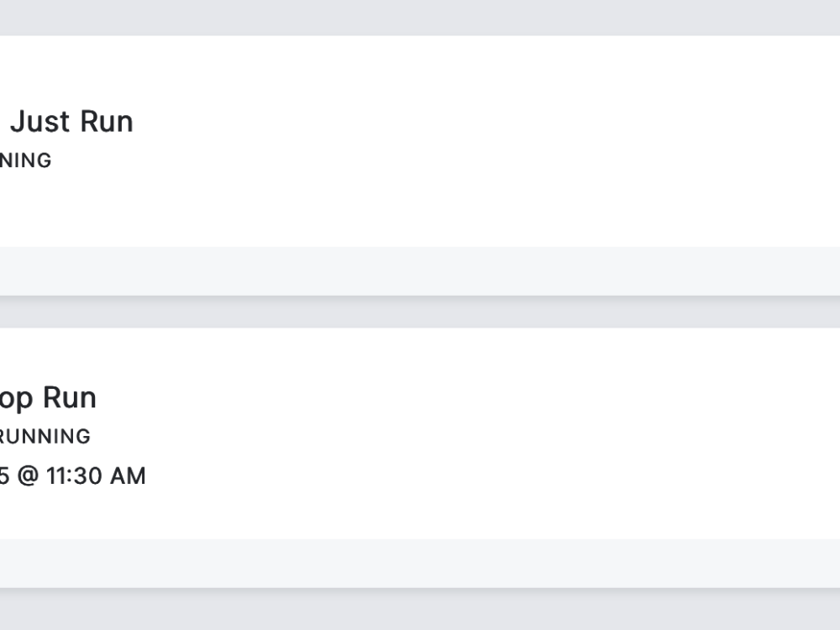Select the "NING" category label under Just Run
The image size is (840, 630).
pyautogui.click(x=25, y=160)
